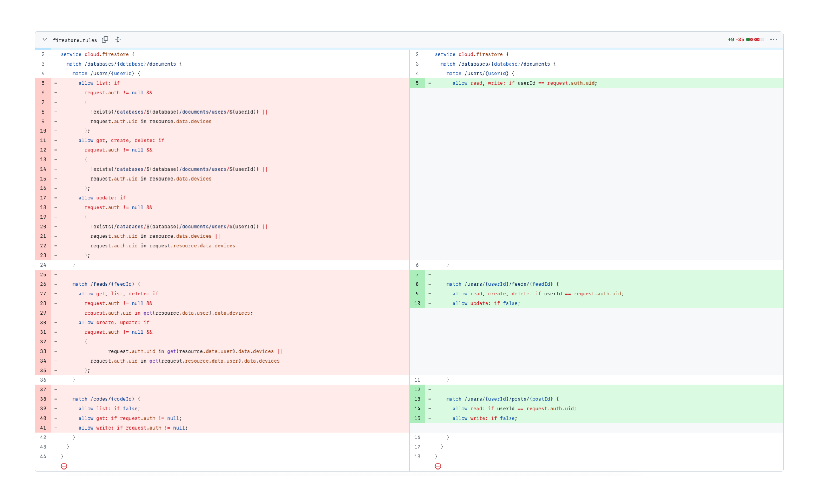This screenshot has height=504, width=816.
Task: Click the minus marker on deleted line 41
Action: (56, 428)
